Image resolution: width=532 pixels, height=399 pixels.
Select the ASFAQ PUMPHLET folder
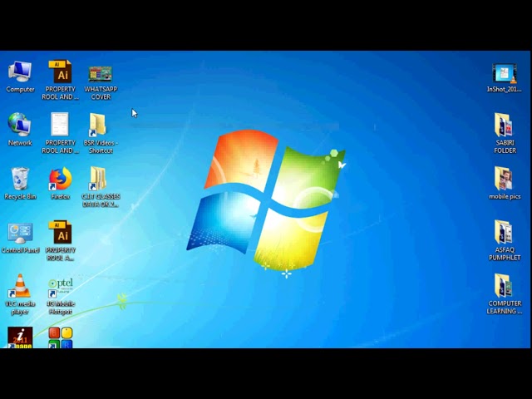click(505, 240)
